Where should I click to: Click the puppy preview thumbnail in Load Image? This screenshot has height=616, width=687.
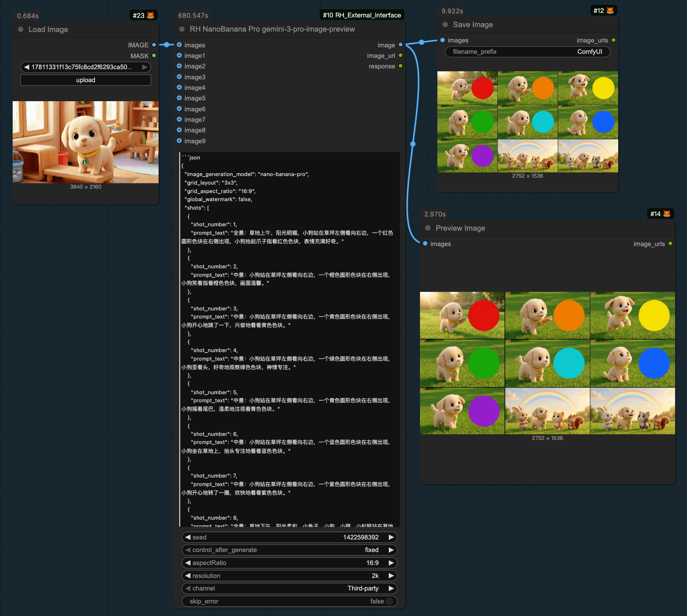coord(86,142)
